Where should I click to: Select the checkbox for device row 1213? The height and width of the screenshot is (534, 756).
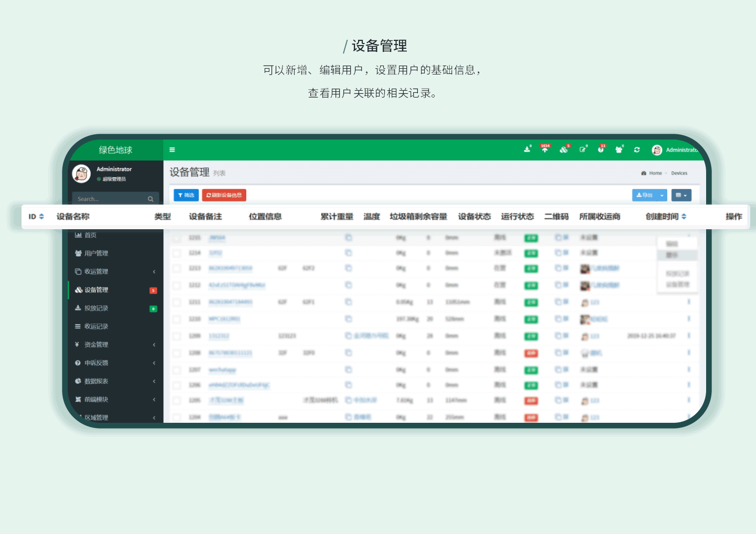pyautogui.click(x=177, y=269)
